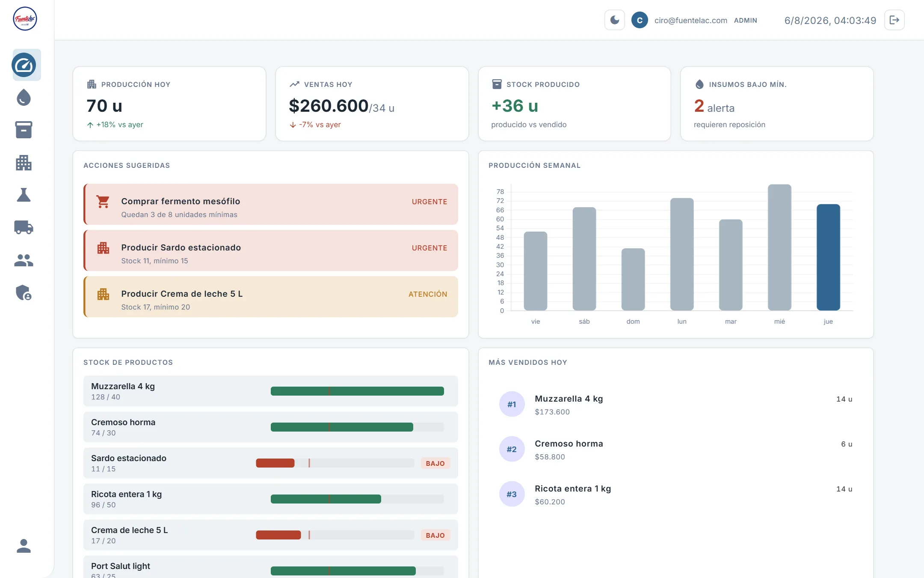
Task: Open the Comprar fermento mesófilo suggested action
Action: [271, 204]
